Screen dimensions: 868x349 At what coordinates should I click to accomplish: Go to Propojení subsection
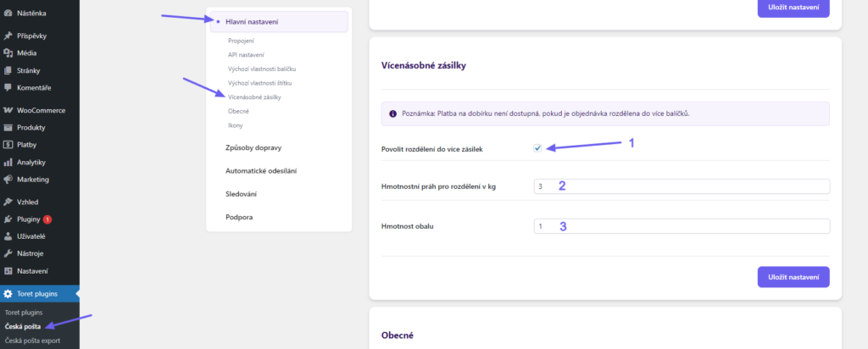[242, 41]
